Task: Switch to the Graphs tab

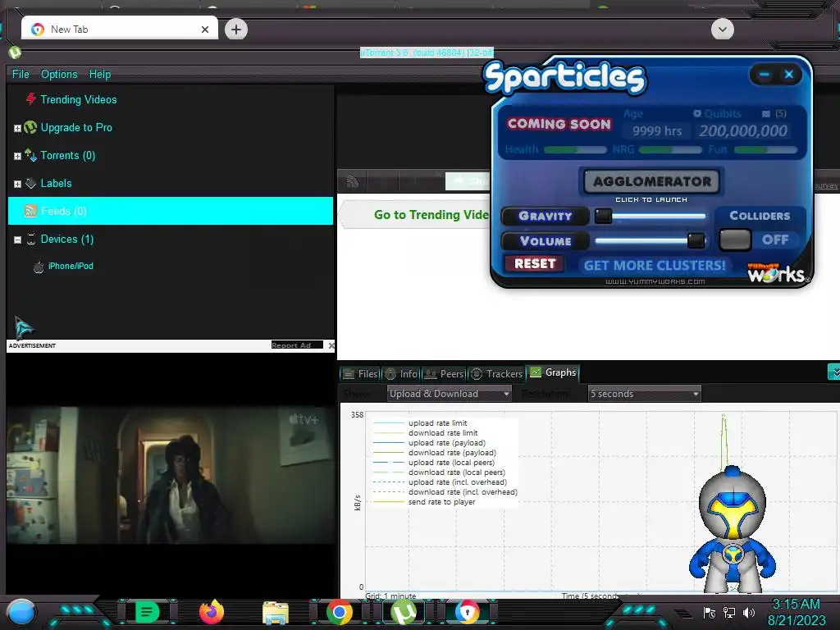Action: coord(553,373)
